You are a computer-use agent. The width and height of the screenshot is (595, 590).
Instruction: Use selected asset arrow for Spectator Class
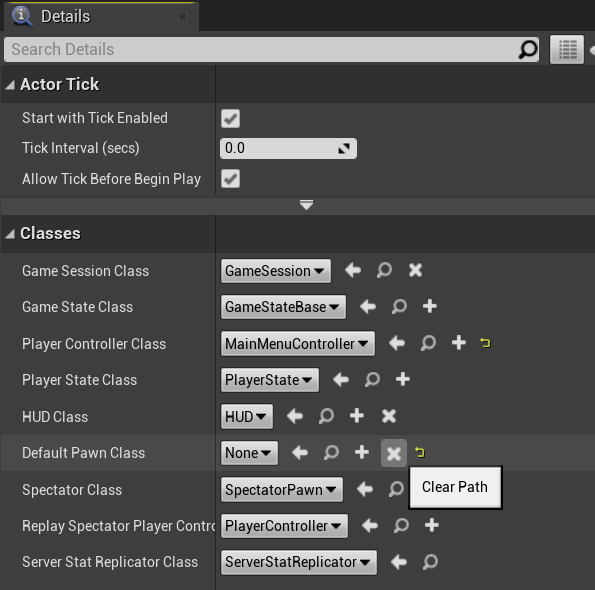click(x=365, y=489)
